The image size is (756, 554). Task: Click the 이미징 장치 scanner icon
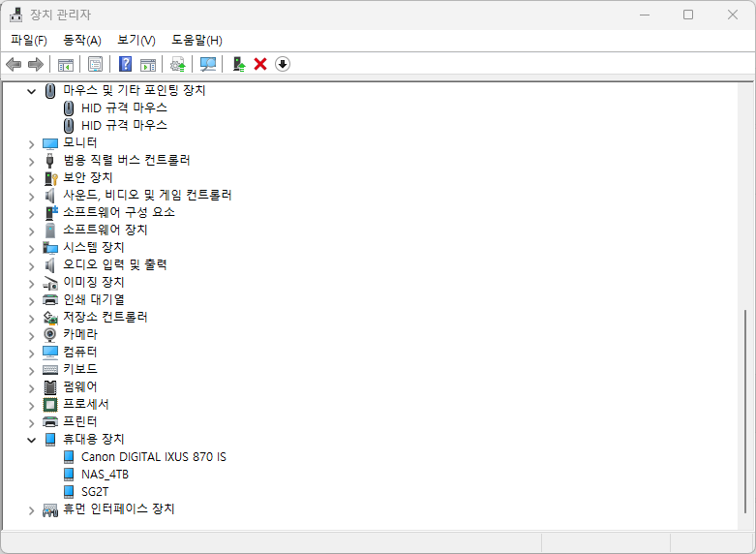tap(50, 283)
